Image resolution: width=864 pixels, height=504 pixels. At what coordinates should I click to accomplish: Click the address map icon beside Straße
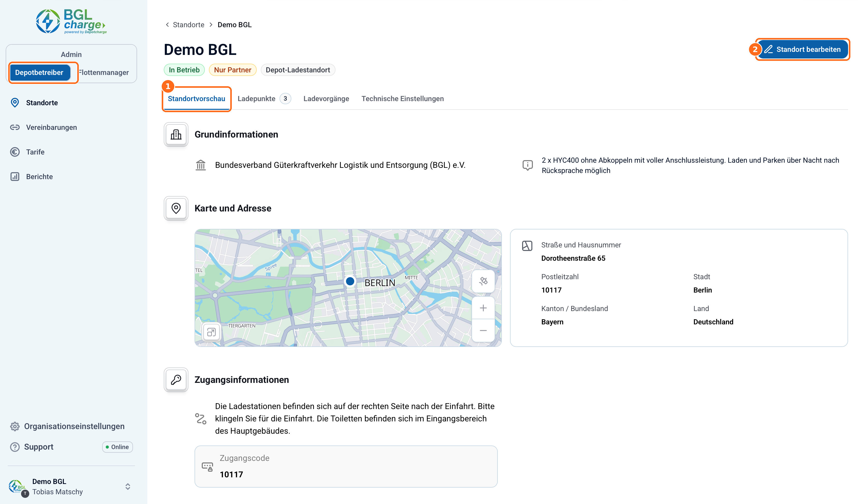527,246
